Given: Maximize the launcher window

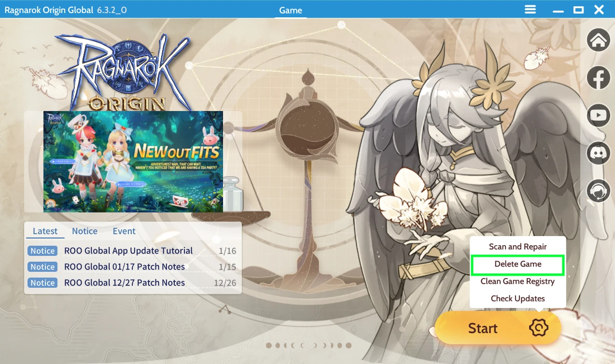Looking at the screenshot, I should pos(578,10).
